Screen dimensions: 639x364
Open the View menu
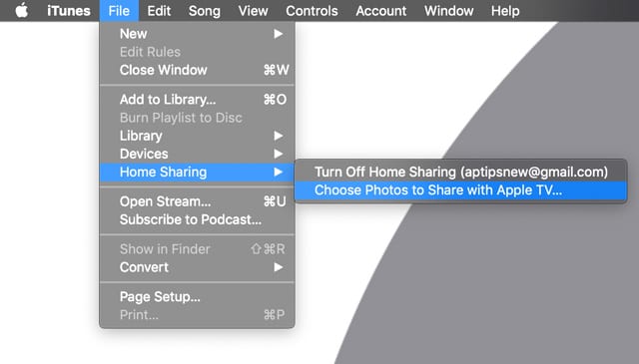[253, 11]
